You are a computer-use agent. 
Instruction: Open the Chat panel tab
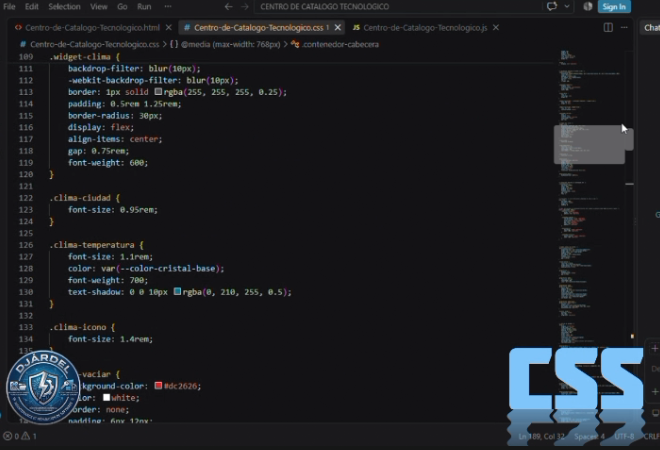pyautogui.click(x=652, y=28)
